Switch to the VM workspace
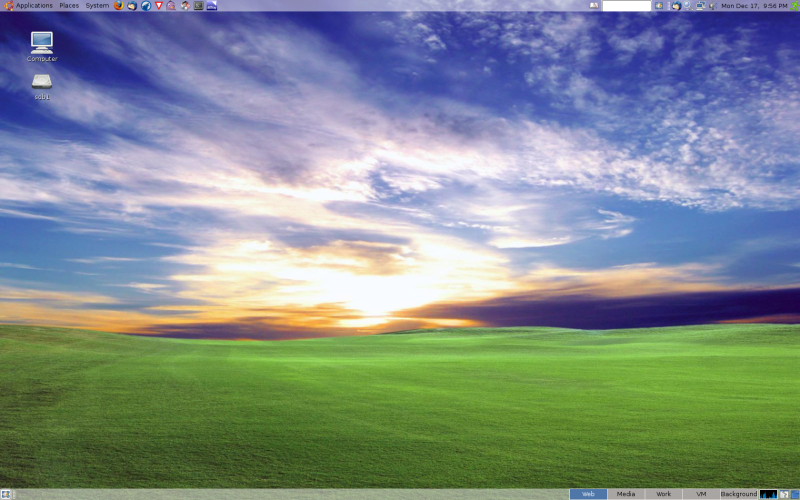 701,494
